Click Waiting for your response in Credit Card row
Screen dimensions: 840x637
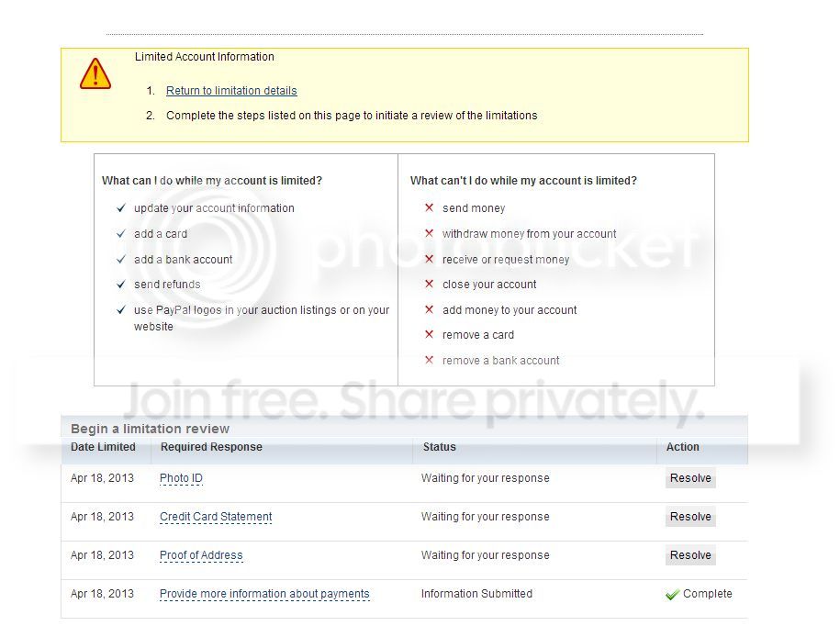click(x=486, y=517)
